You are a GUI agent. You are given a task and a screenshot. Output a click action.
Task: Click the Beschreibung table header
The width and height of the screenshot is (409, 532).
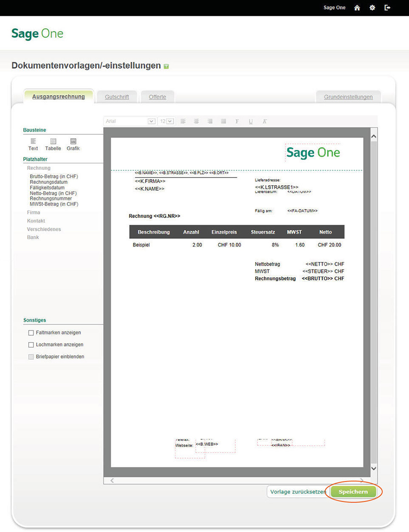coord(154,232)
